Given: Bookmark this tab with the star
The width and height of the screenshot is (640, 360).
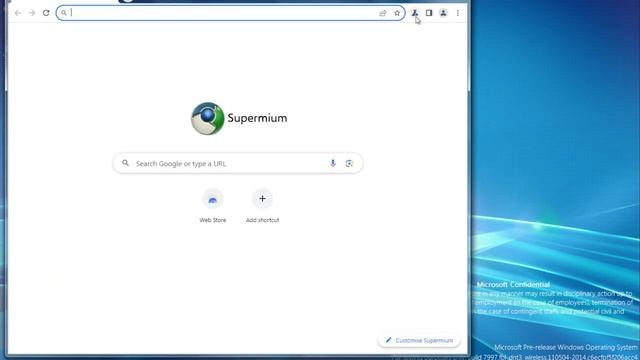Looking at the screenshot, I should pyautogui.click(x=397, y=13).
